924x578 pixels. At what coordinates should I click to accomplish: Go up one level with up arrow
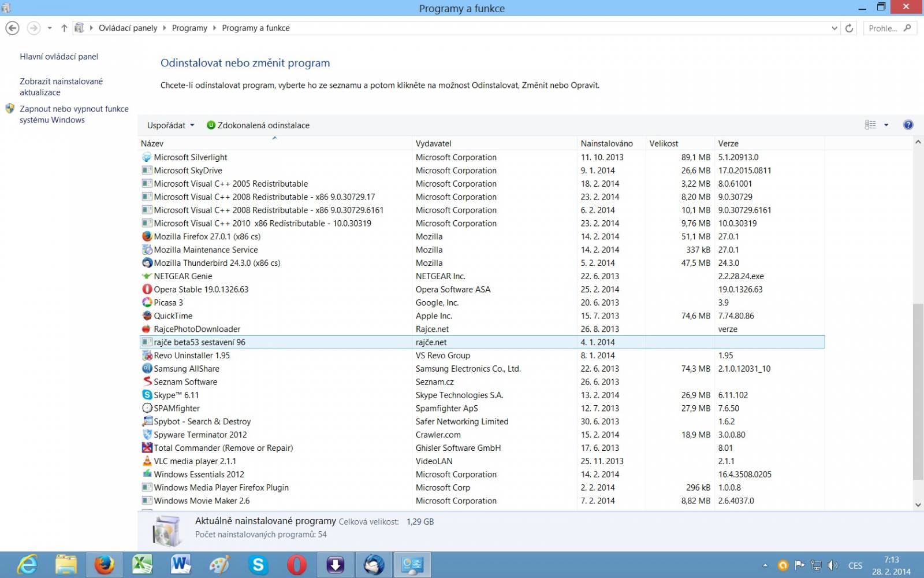pyautogui.click(x=64, y=28)
